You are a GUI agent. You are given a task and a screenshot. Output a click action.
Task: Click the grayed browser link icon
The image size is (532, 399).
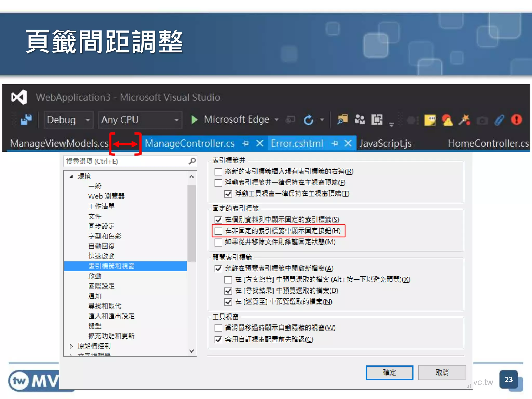click(x=290, y=120)
